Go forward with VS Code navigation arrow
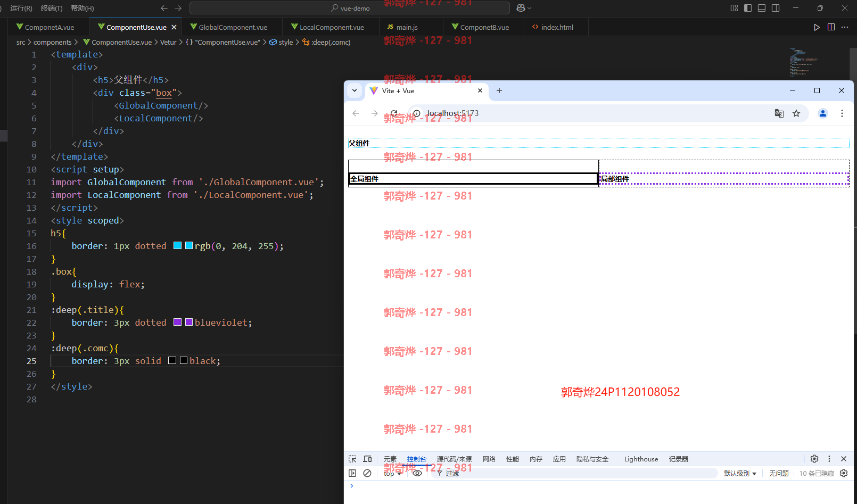The width and height of the screenshot is (857, 504). (178, 8)
